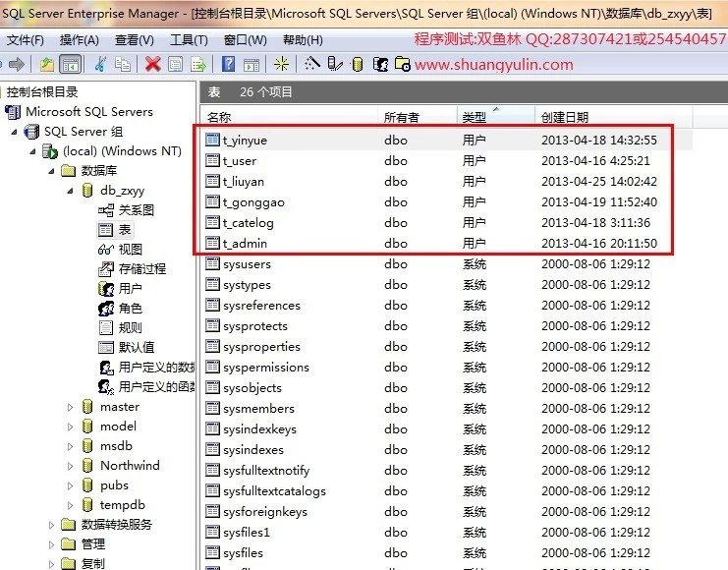Click the t_admin table icon
Image resolution: width=728 pixels, height=570 pixels.
pos(212,243)
